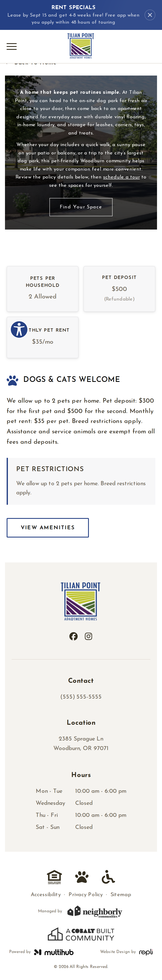Call the (555) 555-5555 phone number

coord(81,697)
